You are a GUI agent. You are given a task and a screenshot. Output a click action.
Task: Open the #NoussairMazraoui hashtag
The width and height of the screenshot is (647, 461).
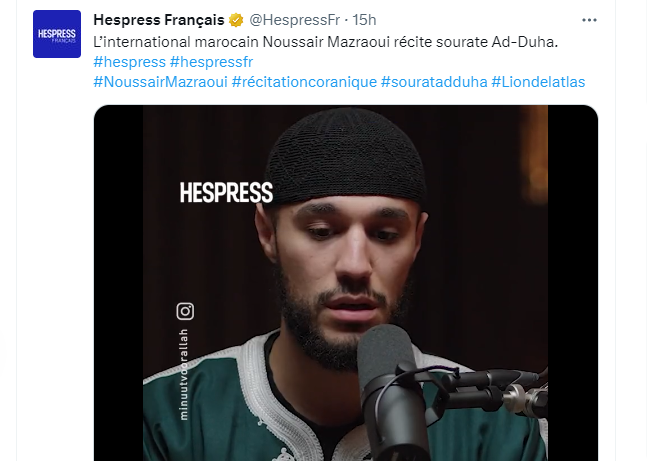pos(161,82)
